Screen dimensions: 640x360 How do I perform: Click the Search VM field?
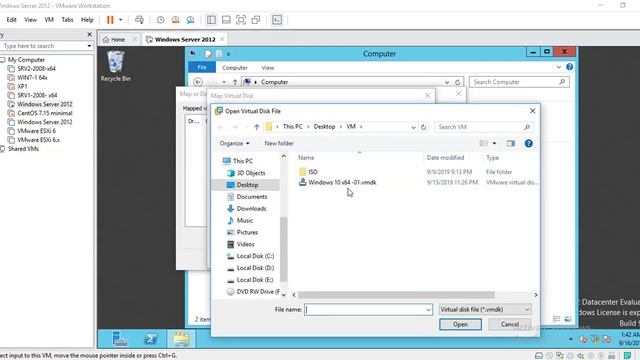tap(484, 127)
